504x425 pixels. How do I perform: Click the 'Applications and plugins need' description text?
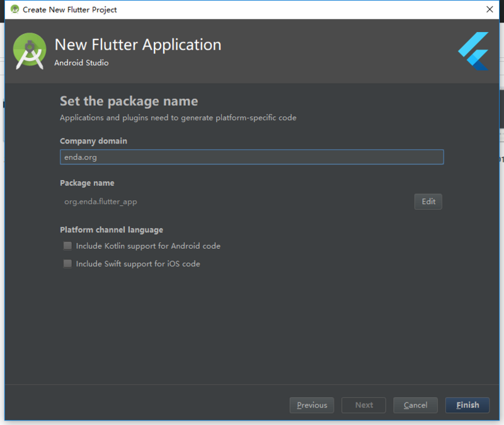click(178, 118)
